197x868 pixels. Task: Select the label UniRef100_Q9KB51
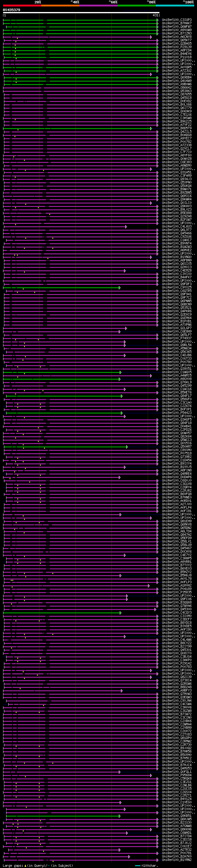176,816
